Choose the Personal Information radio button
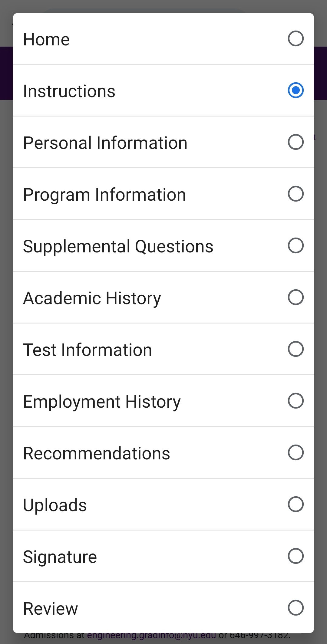This screenshot has height=644, width=327. pos(296,142)
